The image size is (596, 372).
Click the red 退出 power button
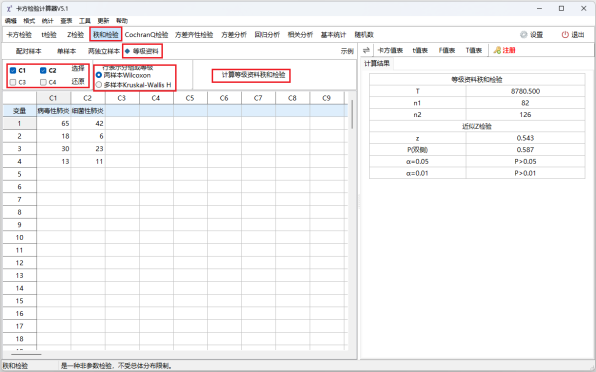(x=573, y=35)
